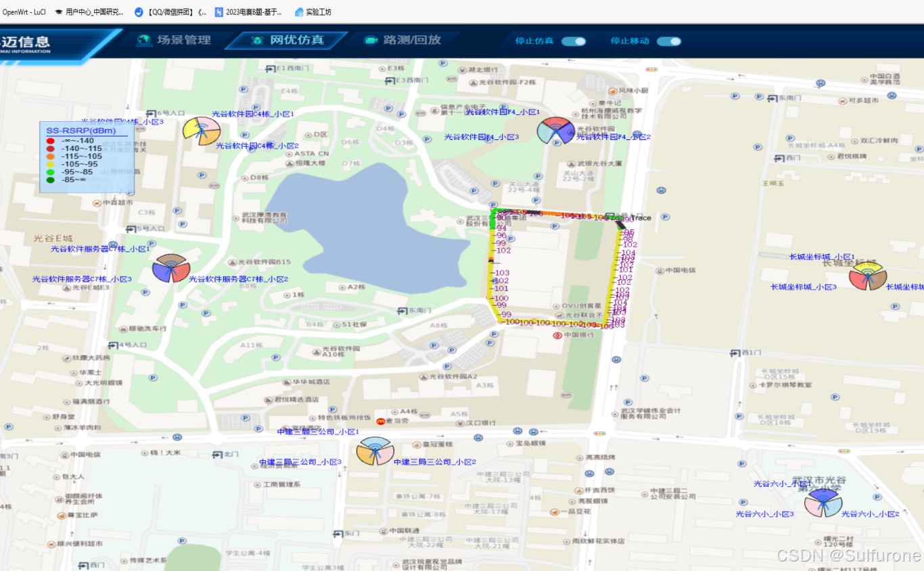Screen dimensions: 924x571
Task: Click the light green -95~-85 legend swatch
Action: (50, 172)
